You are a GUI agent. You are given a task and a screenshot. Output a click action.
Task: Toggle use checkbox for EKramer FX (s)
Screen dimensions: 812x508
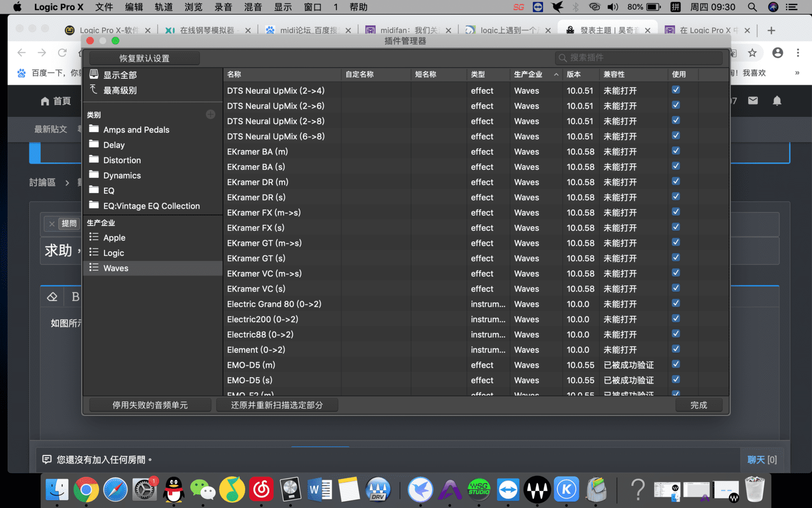pyautogui.click(x=675, y=227)
